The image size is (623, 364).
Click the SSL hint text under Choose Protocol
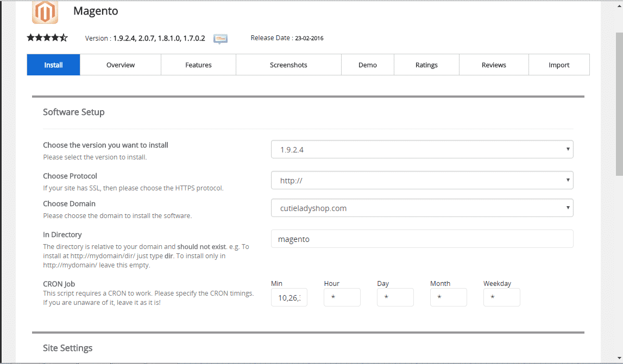[133, 188]
